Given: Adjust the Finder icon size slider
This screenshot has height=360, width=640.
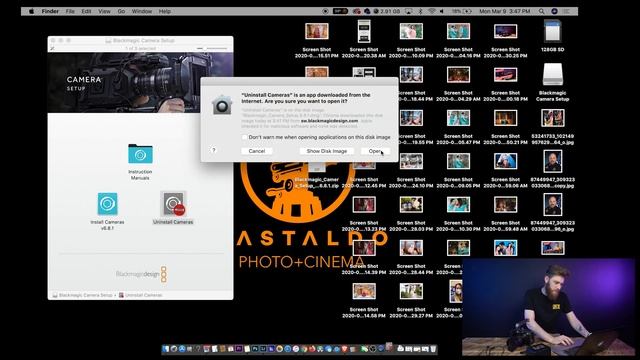Looking at the screenshot, I should pos(212,49).
